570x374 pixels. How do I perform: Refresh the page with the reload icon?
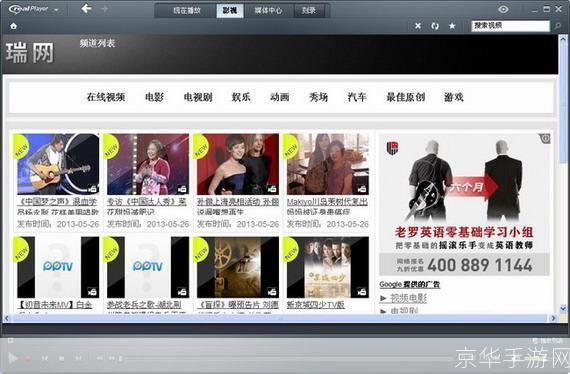(435, 26)
